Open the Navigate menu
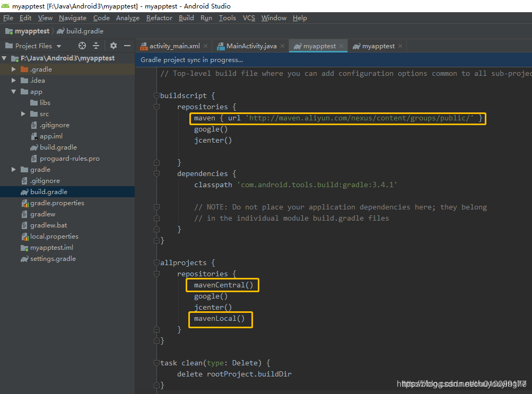 click(73, 18)
